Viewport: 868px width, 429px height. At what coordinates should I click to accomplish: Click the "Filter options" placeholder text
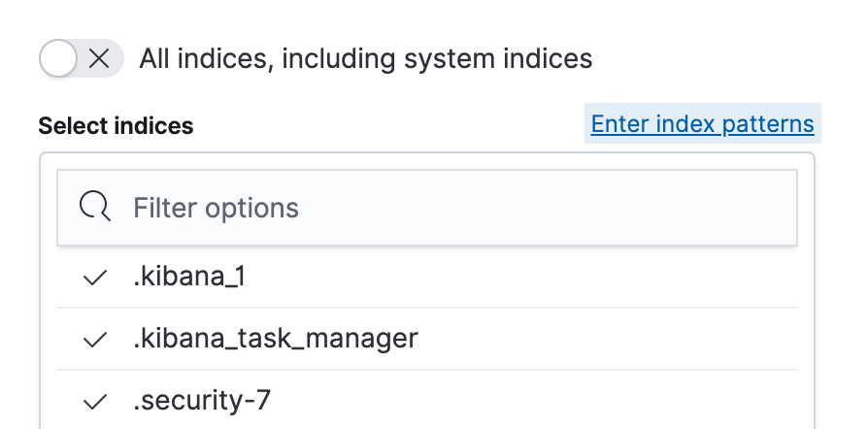[216, 208]
